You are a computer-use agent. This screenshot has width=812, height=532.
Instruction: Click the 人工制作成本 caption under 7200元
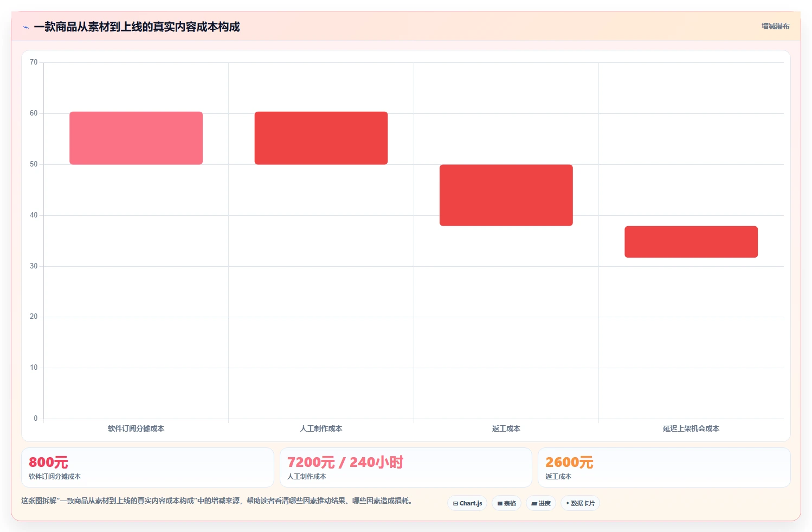point(307,477)
